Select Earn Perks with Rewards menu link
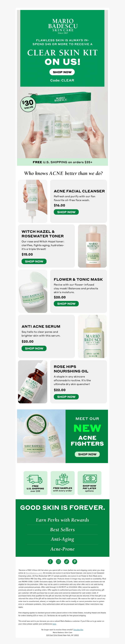 coord(62,520)
